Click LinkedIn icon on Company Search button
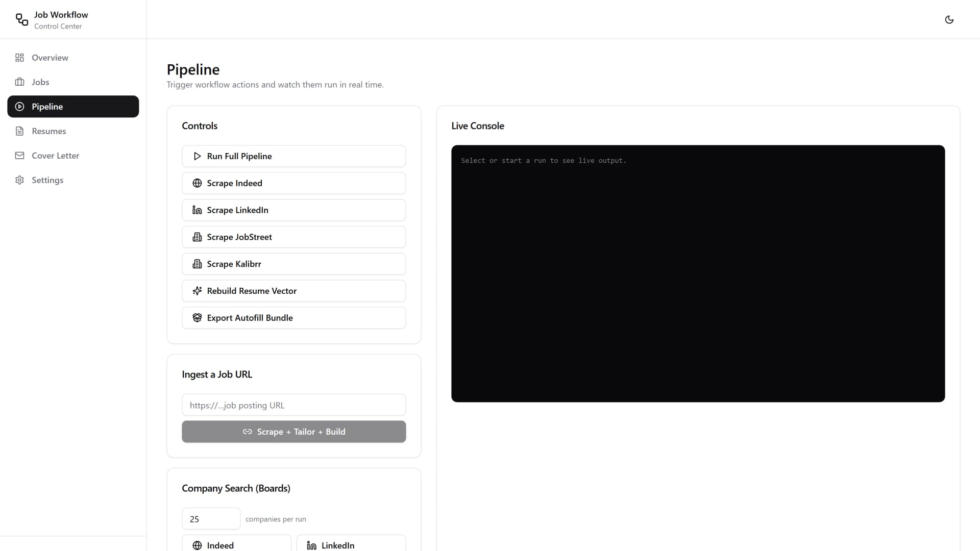 (x=312, y=545)
